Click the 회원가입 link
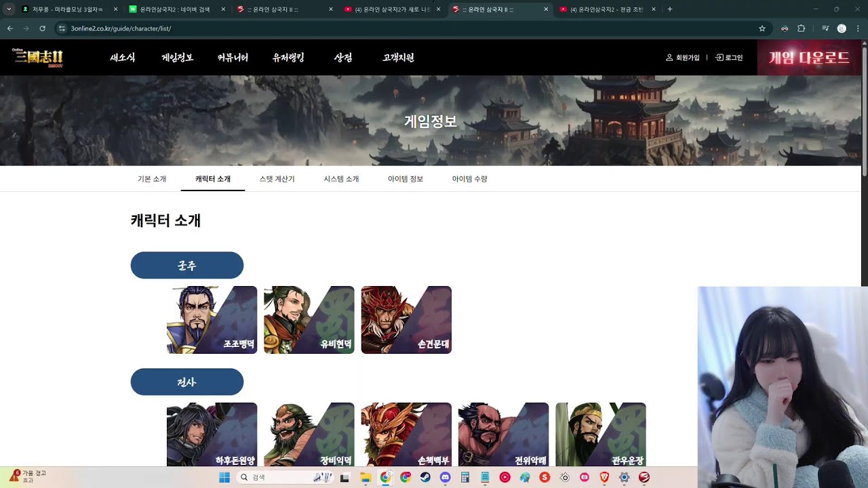868x488 pixels. point(683,58)
